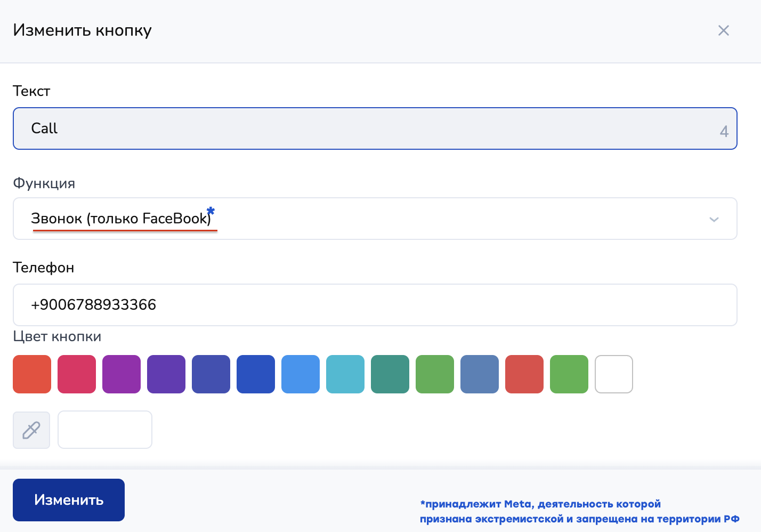Viewport: 761px width, 532px height.
Task: Pick the teal color swatch
Action: tap(390, 374)
